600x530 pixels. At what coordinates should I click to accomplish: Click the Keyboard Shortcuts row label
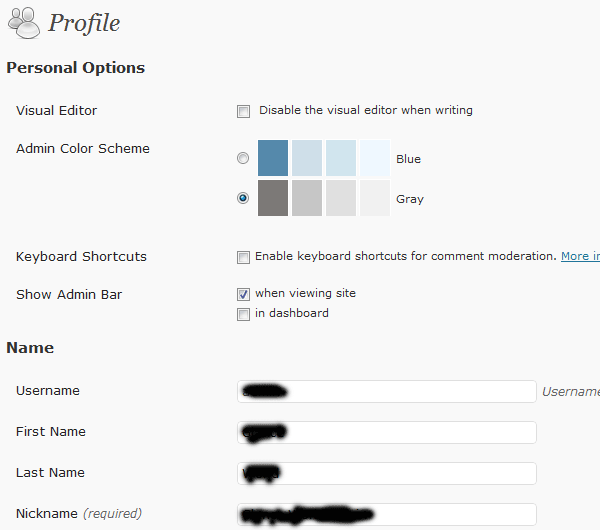[x=81, y=256]
